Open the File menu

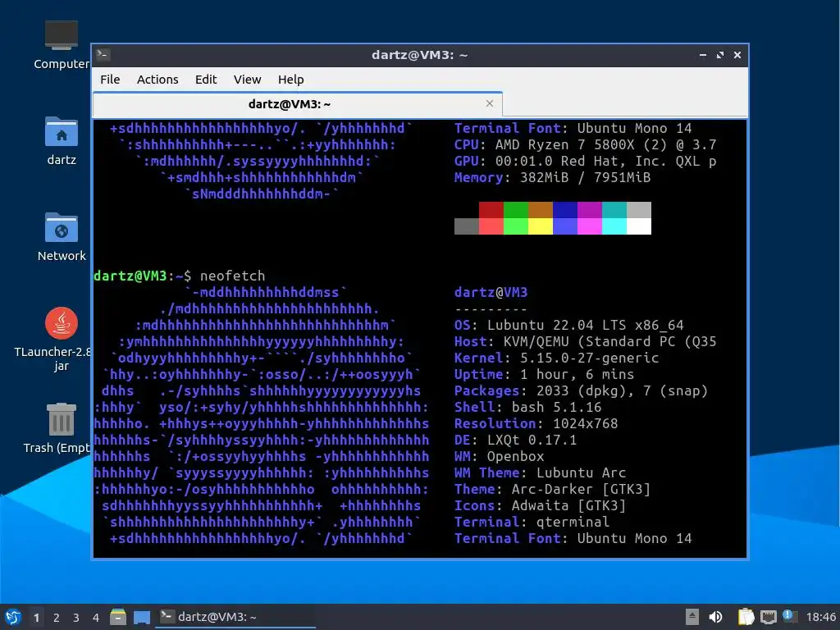110,80
